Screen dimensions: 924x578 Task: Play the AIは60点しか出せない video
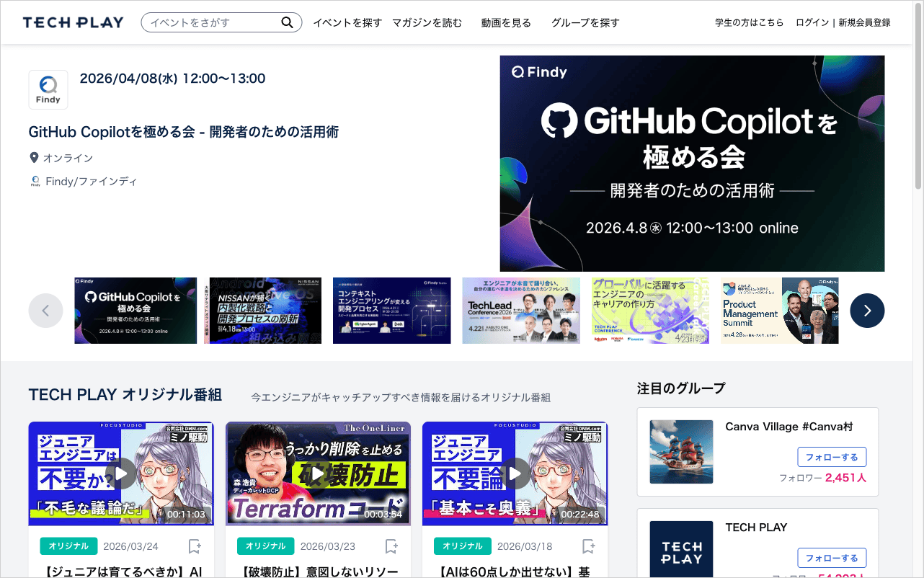tap(515, 473)
